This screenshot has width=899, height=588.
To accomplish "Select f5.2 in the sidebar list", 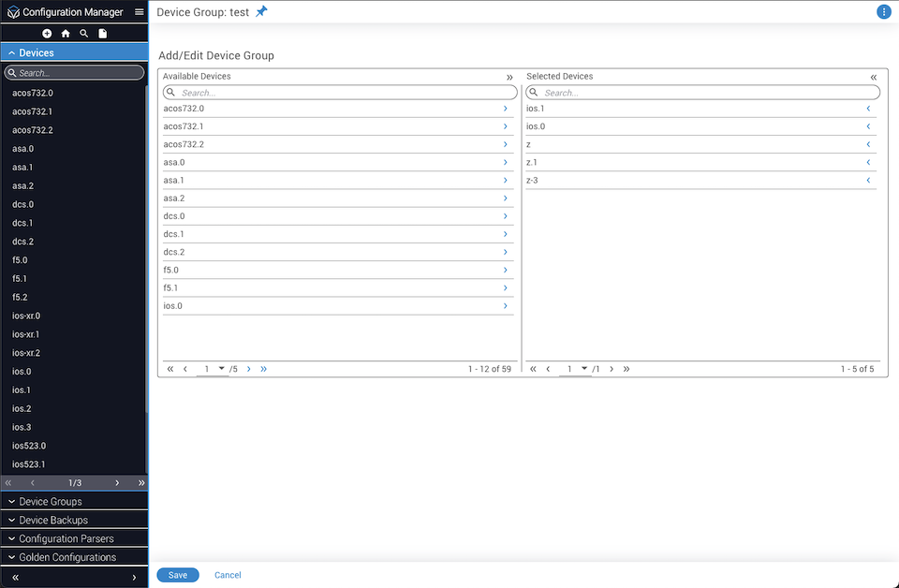I will pos(20,298).
